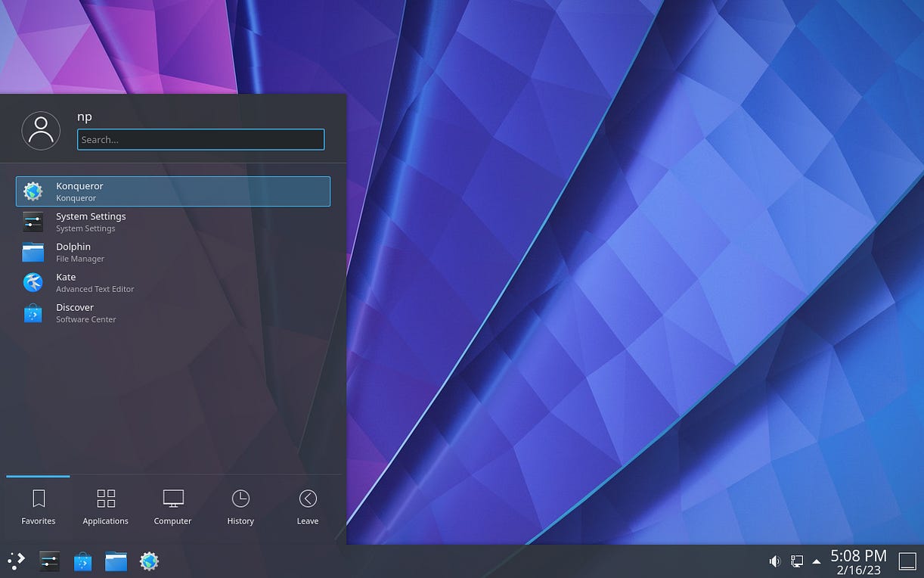Click the user name np
Screen dimensions: 924x578
click(x=85, y=117)
